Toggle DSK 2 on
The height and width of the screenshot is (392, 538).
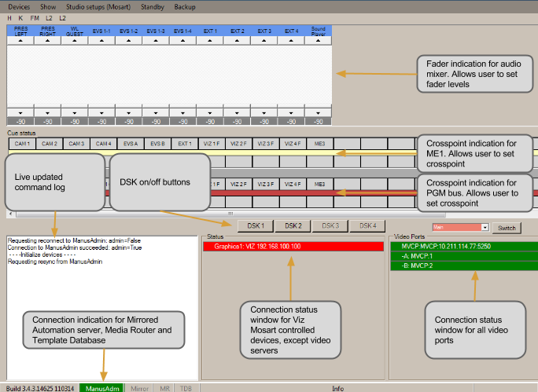click(293, 226)
